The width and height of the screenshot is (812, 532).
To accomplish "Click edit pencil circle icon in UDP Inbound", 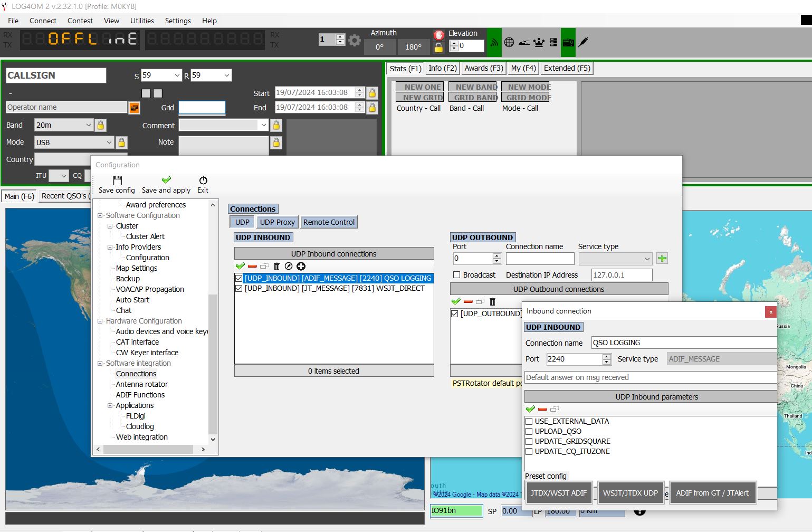I will click(x=289, y=266).
